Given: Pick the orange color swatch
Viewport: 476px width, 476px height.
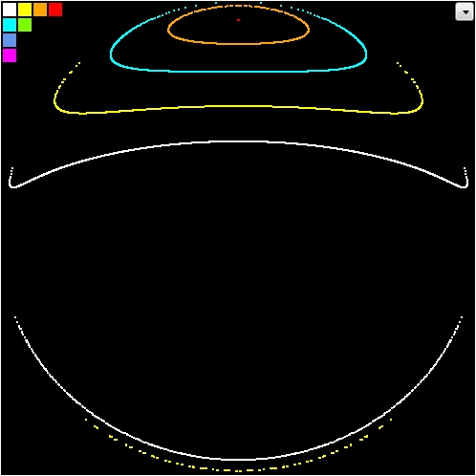Looking at the screenshot, I should tap(40, 10).
